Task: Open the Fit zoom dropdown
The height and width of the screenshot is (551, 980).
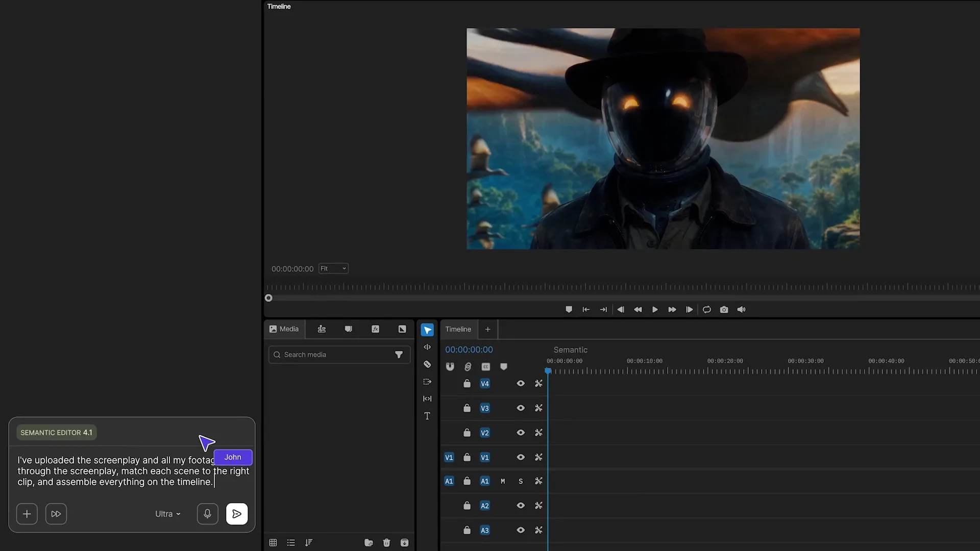Action: 333,268
